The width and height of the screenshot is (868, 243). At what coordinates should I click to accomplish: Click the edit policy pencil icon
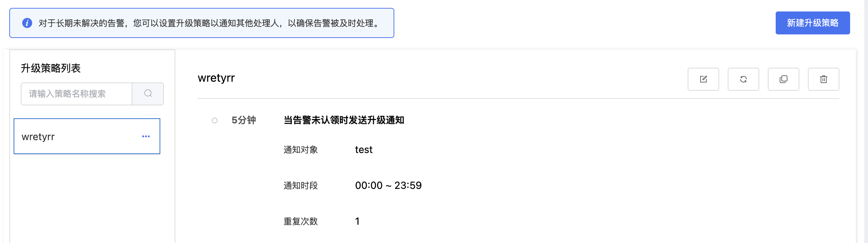[x=703, y=79]
